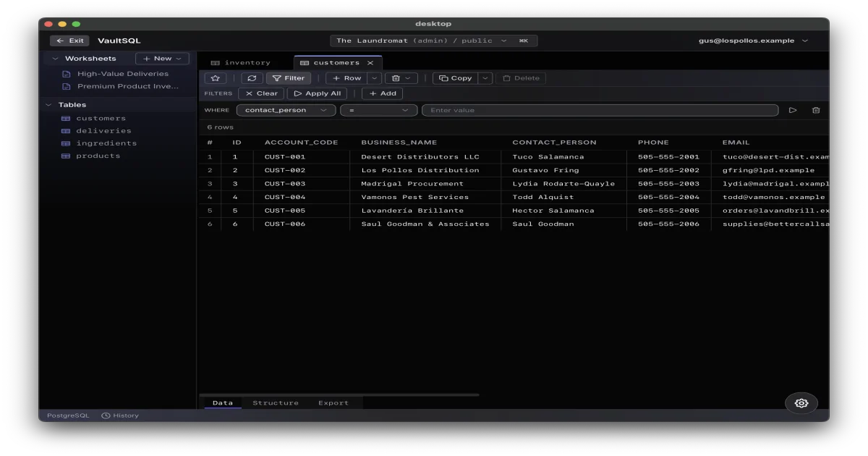Remove this filter row with trash icon
Image resolution: width=868 pixels, height=456 pixels.
coord(816,110)
